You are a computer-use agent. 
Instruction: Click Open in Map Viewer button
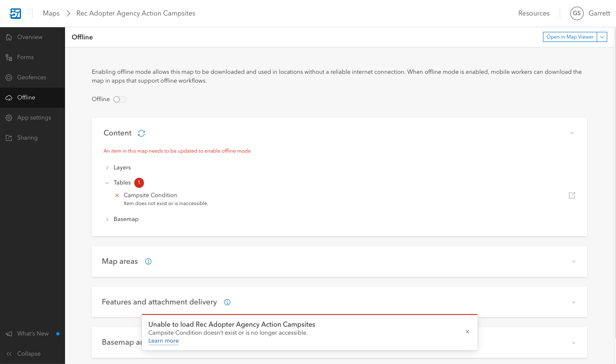pos(570,37)
